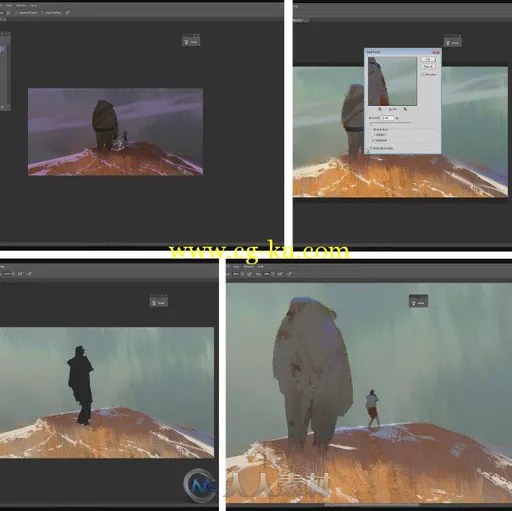Click the Amount slider in Add Noise
Screen dimensions: 512x511
(390, 123)
